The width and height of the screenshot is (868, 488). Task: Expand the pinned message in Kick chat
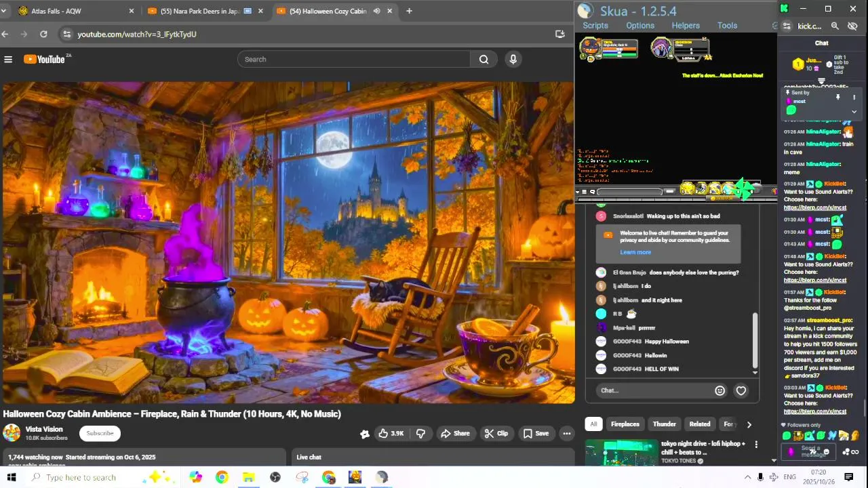click(854, 112)
